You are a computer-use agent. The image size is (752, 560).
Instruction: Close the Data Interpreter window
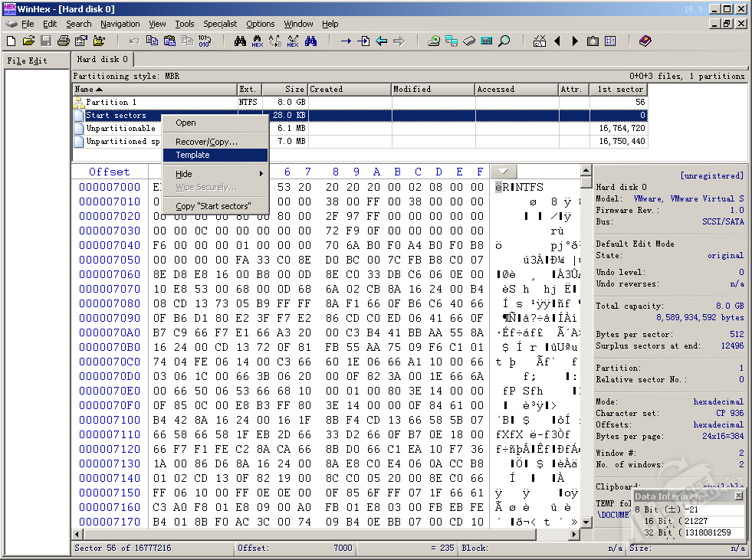click(x=738, y=496)
